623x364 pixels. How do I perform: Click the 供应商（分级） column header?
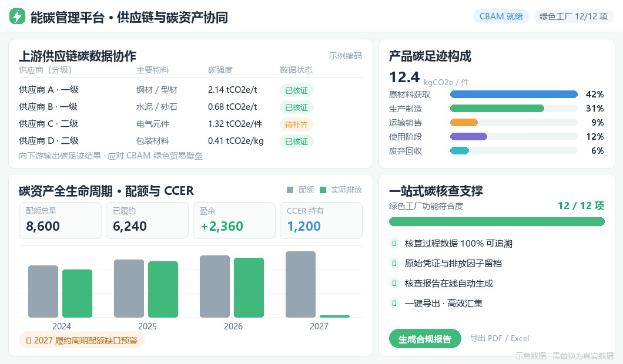(x=45, y=70)
